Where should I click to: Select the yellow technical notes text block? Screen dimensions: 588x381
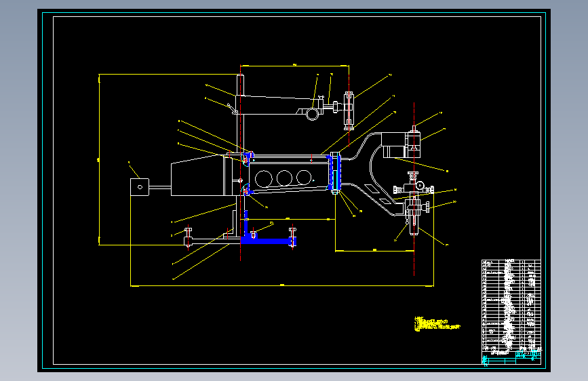[x=437, y=324]
